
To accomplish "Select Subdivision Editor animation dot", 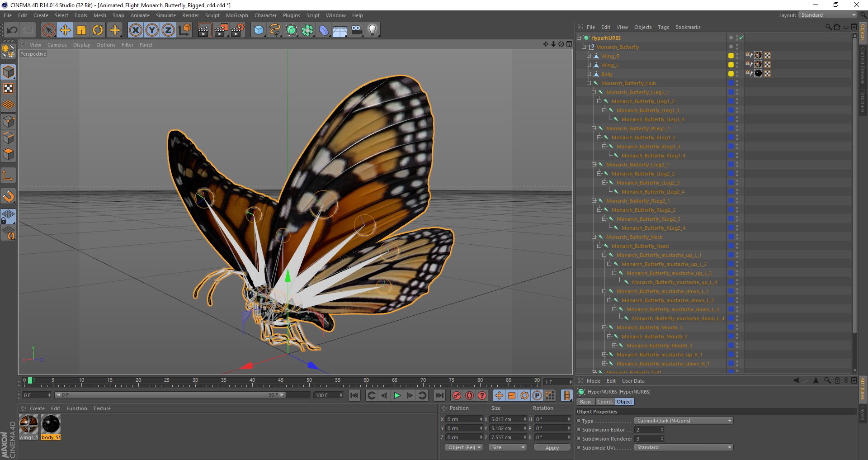I will [579, 430].
